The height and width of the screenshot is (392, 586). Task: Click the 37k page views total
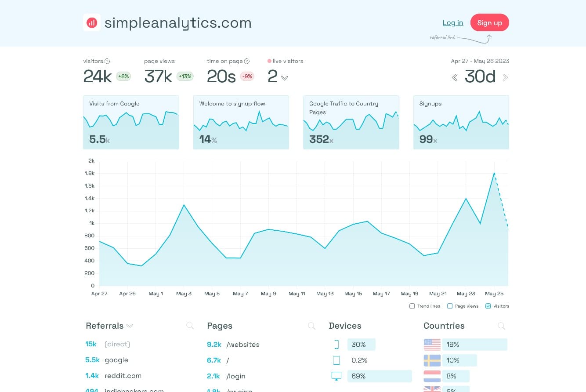(159, 76)
